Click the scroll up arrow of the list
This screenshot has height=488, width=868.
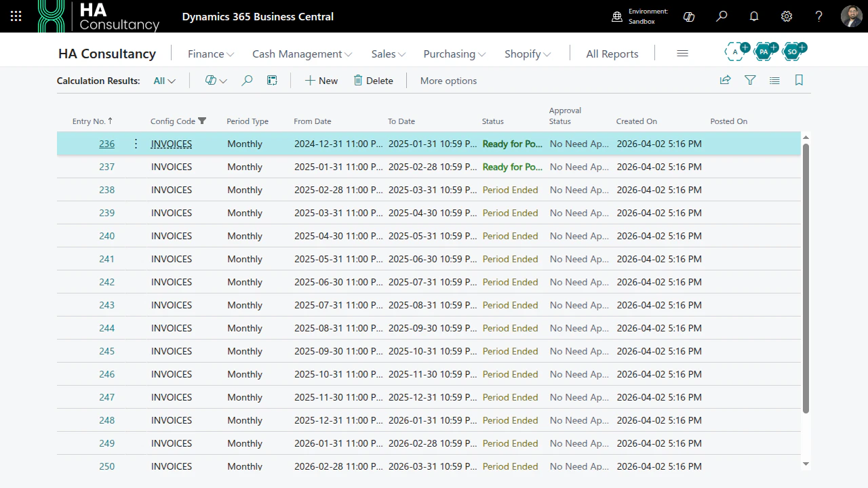[806, 138]
